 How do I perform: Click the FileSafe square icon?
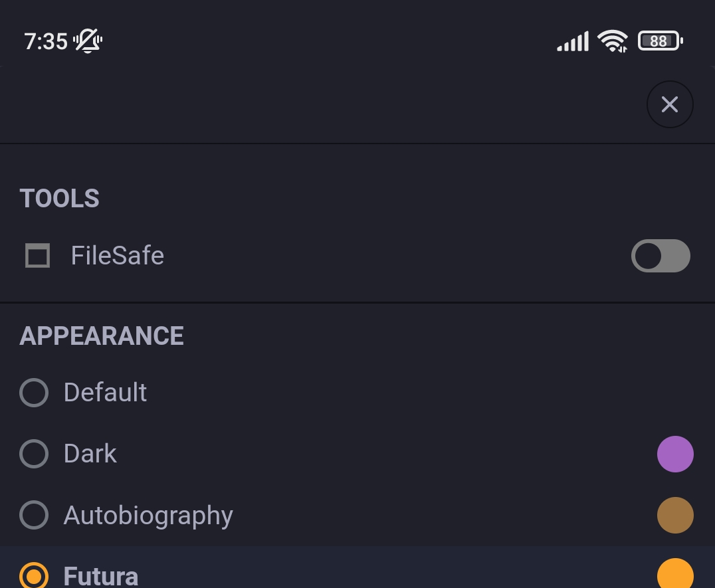pos(37,256)
